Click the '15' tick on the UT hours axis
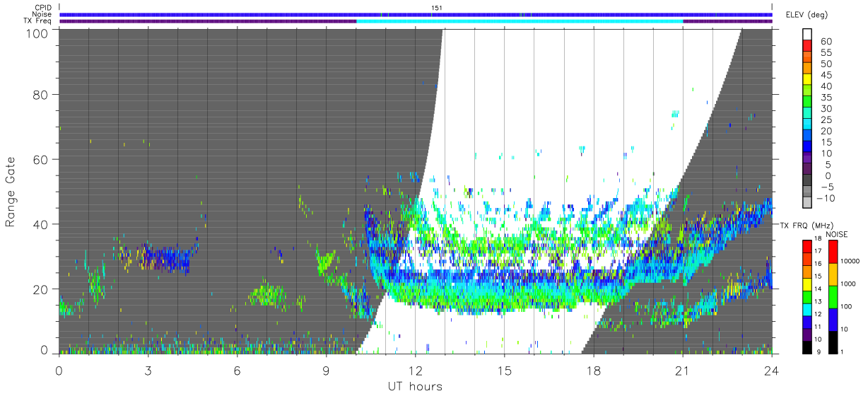This screenshot has height=401, width=868. pos(504,370)
